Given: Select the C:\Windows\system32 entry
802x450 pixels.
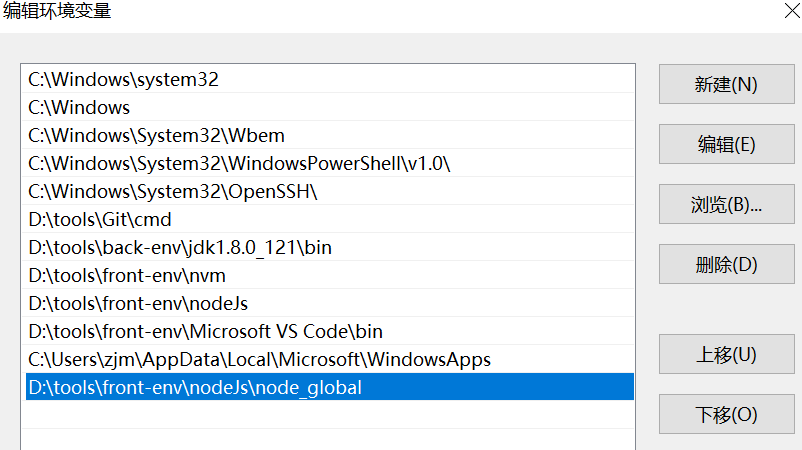Looking at the screenshot, I should click(327, 79).
